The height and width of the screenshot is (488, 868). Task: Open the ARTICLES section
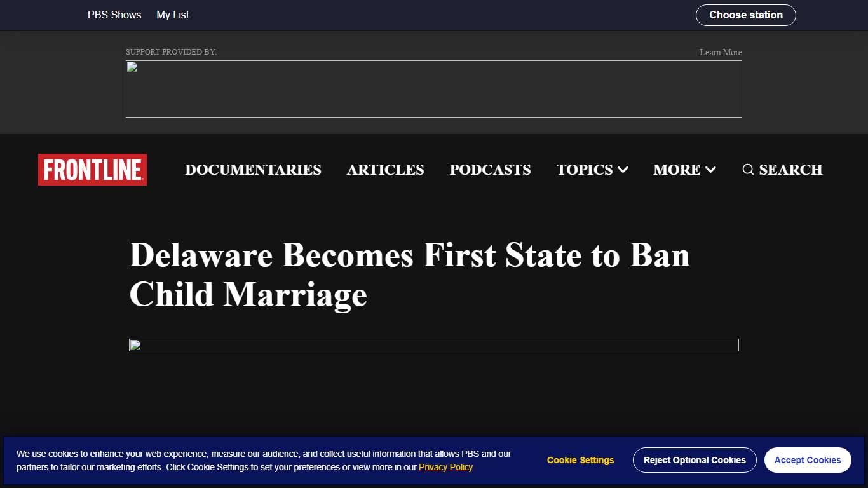[x=385, y=170]
